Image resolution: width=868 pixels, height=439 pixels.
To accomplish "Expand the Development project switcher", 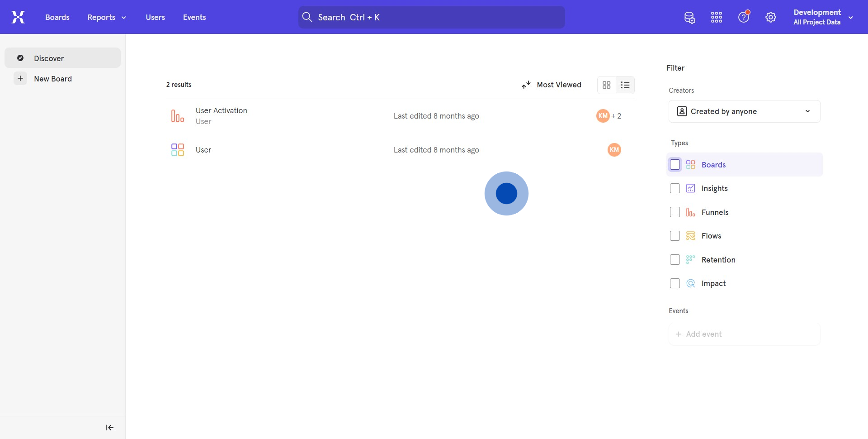I will pos(823,17).
